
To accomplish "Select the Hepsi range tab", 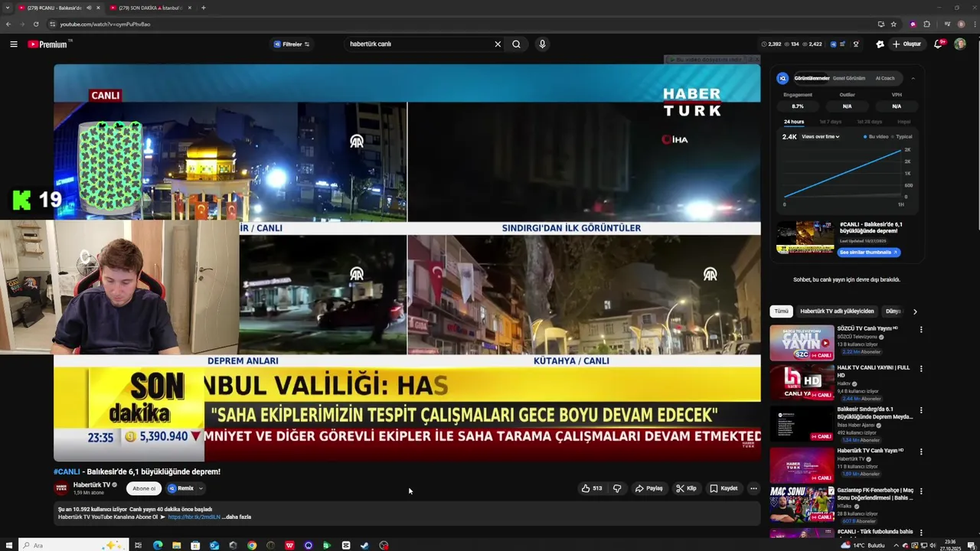I will pyautogui.click(x=904, y=122).
